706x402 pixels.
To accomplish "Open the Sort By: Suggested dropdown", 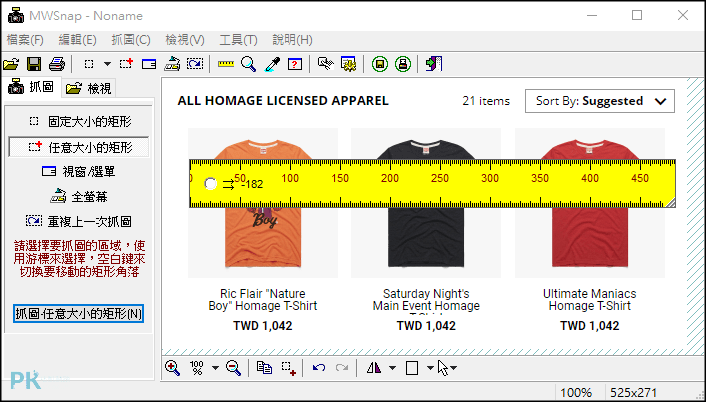I will pyautogui.click(x=600, y=101).
